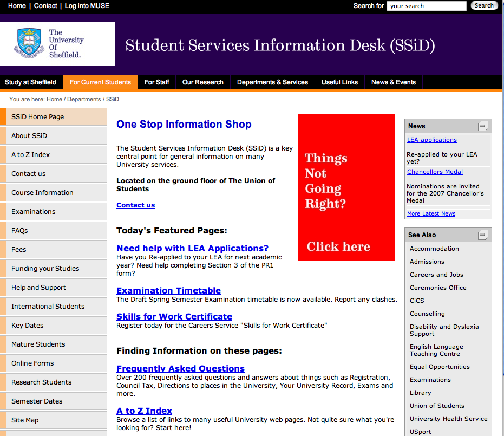Open the A to Z Index content link
This screenshot has height=436, width=504.
coord(144,411)
